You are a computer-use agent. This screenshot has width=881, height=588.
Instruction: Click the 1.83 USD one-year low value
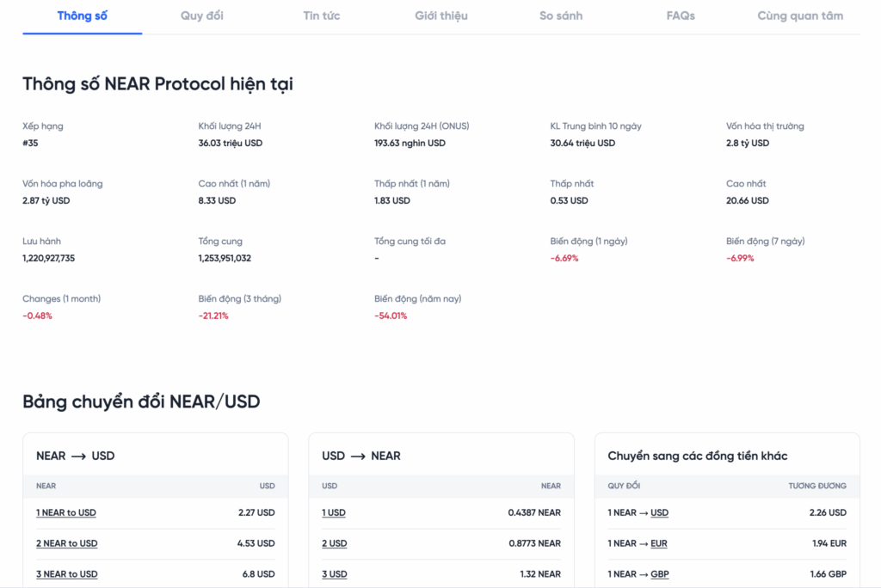pos(392,200)
